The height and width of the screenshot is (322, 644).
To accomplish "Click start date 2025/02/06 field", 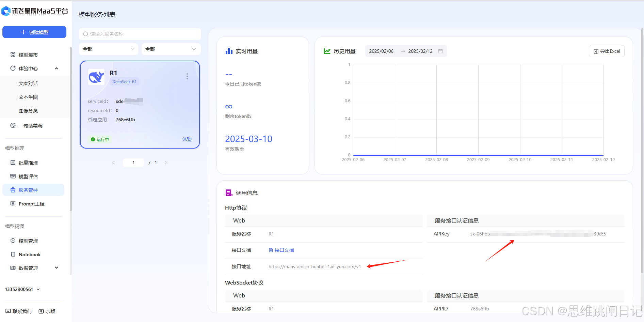I will pos(381,51).
